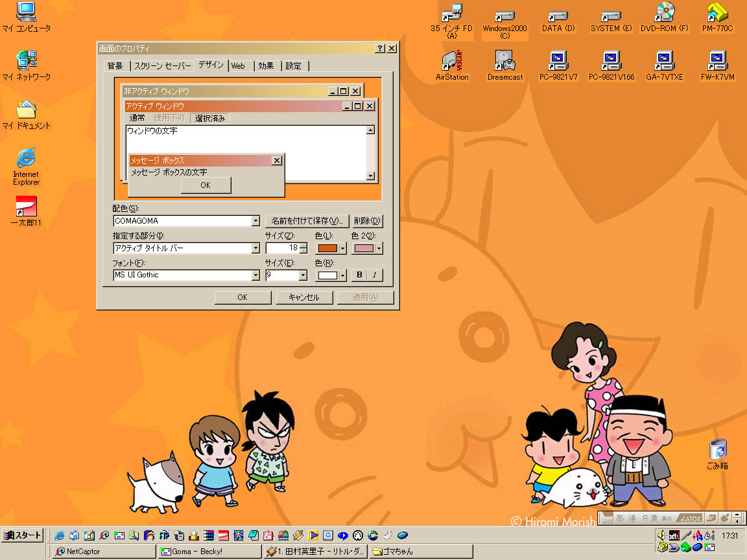747x560 pixels.
Task: Open the マイ コンピュータ desktop icon
Action: 26,17
